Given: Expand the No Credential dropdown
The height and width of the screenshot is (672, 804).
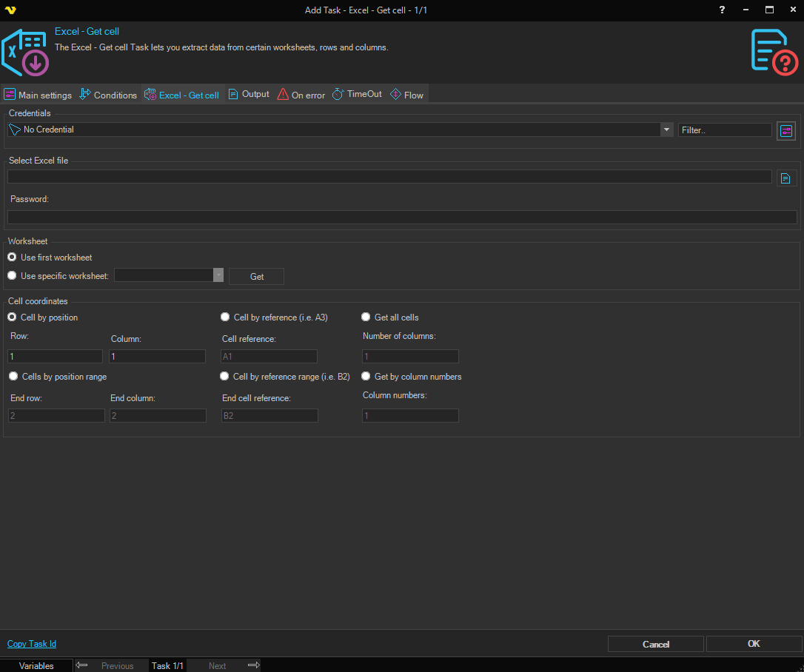Looking at the screenshot, I should pyautogui.click(x=666, y=130).
